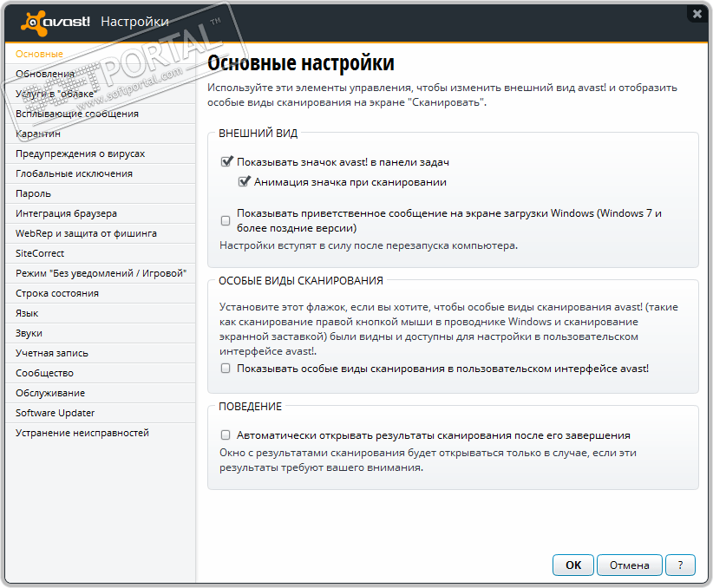The image size is (713, 588).
Task: Click the 'ВНЕШНИЙ ВИД' group title
Action: [258, 134]
